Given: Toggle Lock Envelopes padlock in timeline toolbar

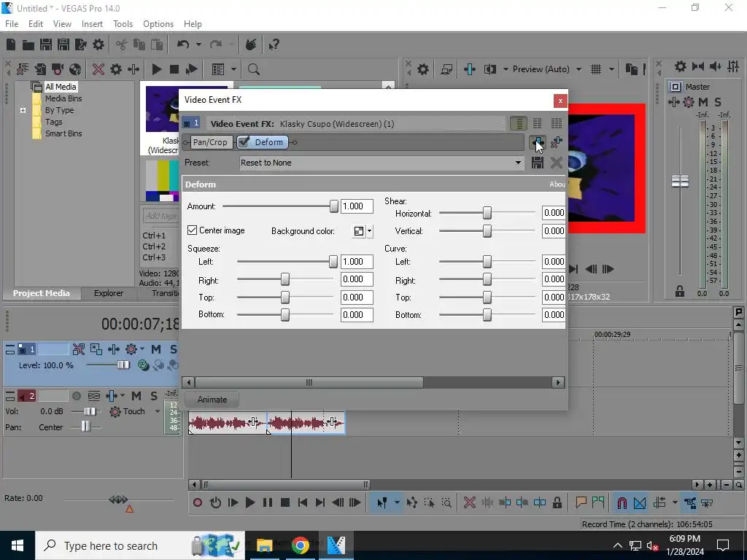Looking at the screenshot, I should pos(557,502).
